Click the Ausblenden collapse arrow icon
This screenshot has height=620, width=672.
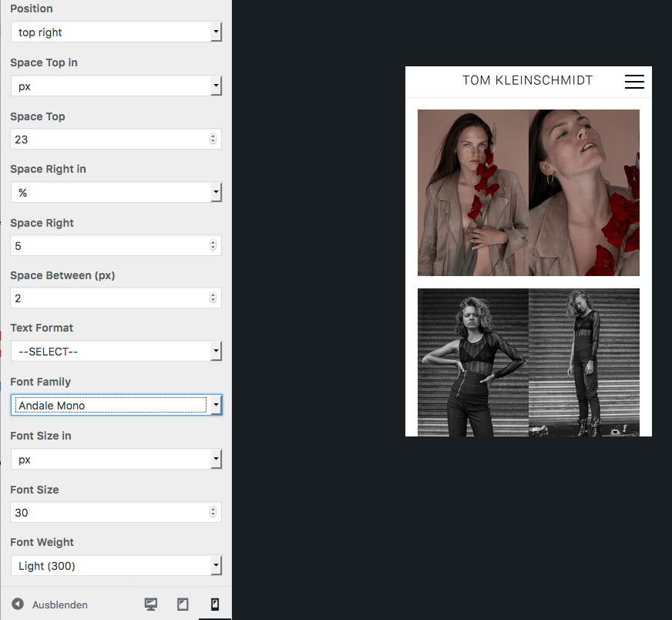[x=18, y=605]
